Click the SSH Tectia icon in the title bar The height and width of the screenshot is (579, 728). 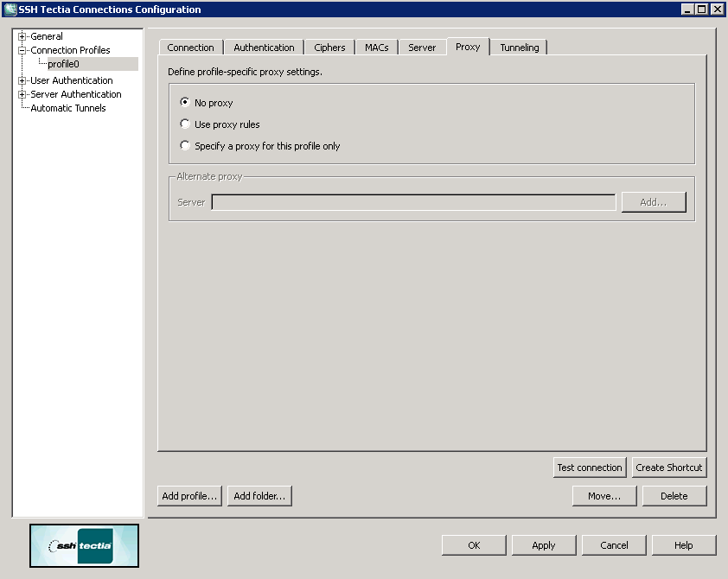9,9
